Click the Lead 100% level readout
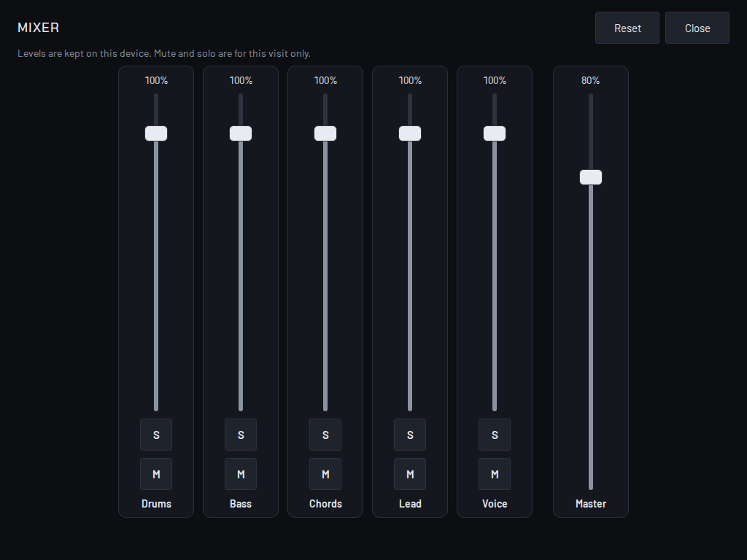The image size is (747, 560). [410, 80]
